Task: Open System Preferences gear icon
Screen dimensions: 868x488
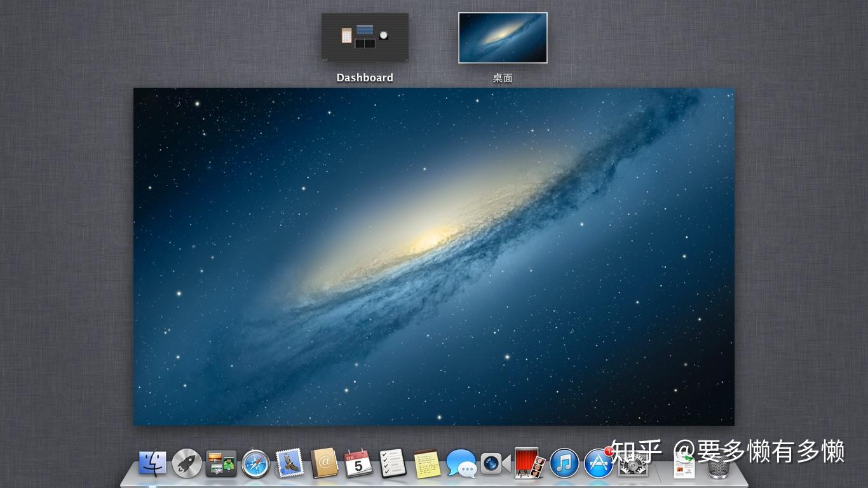Action: click(633, 464)
